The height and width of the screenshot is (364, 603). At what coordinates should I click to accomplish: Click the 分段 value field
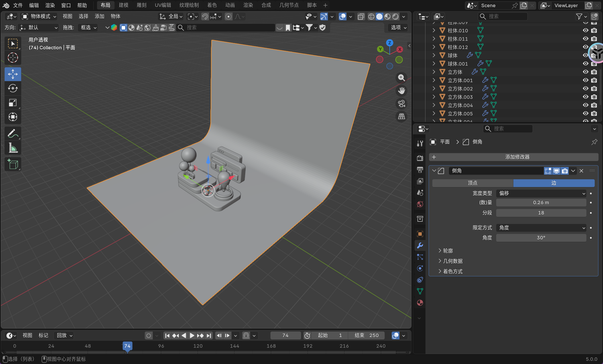pos(541,213)
